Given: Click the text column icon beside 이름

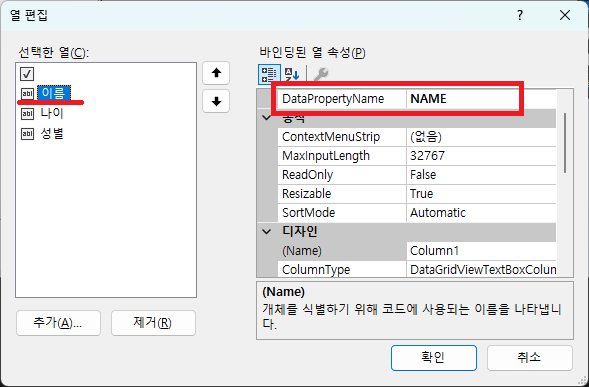Looking at the screenshot, I should pos(27,94).
